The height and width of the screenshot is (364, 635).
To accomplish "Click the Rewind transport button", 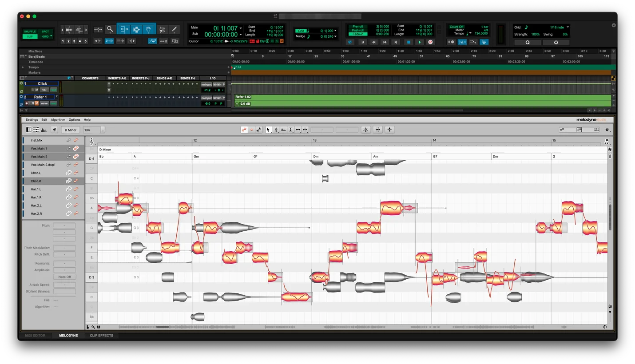I will 374,42.
